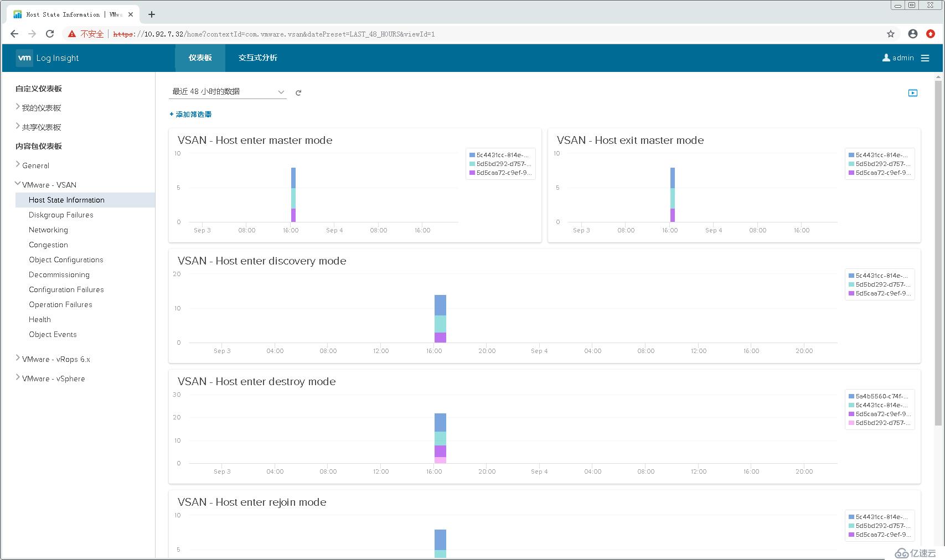
Task: Click the stacked bar in destroy mode chart
Action: [440, 438]
